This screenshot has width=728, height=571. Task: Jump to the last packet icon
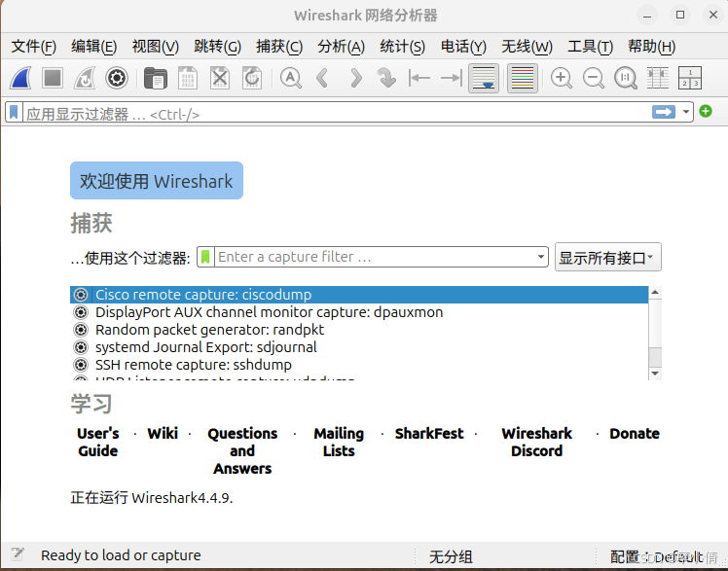click(451, 78)
